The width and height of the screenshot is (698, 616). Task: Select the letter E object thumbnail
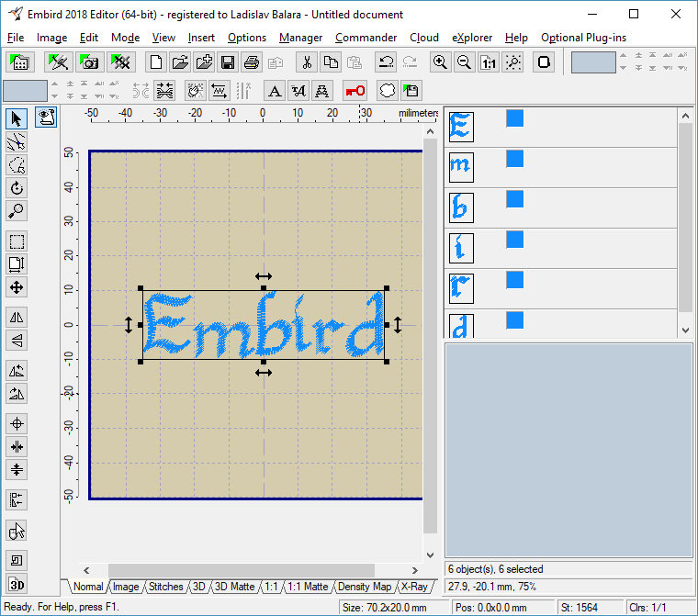(x=461, y=127)
